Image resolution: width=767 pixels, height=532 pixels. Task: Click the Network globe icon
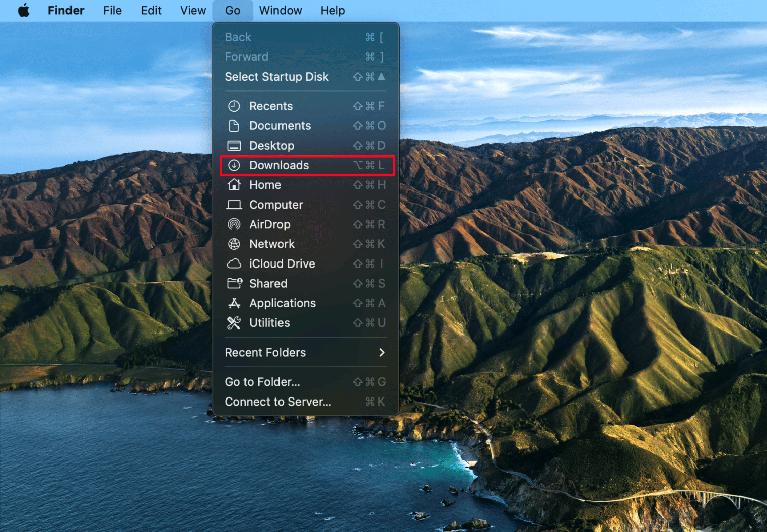point(234,244)
